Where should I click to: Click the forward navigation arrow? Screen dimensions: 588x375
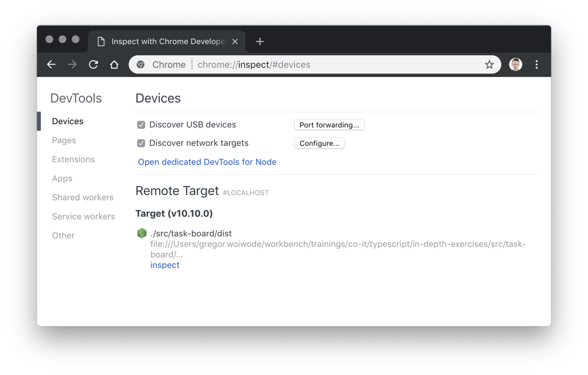pos(72,64)
